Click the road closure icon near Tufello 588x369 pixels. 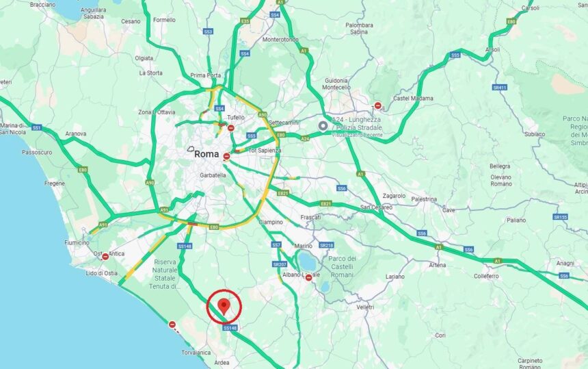[x=231, y=128]
